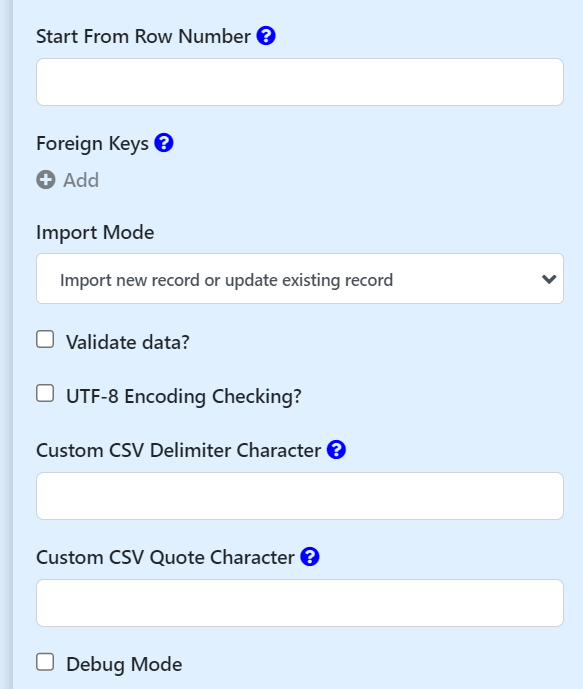The width and height of the screenshot is (583, 689).
Task: Click the 'Debug Mode' label text
Action: tap(124, 664)
